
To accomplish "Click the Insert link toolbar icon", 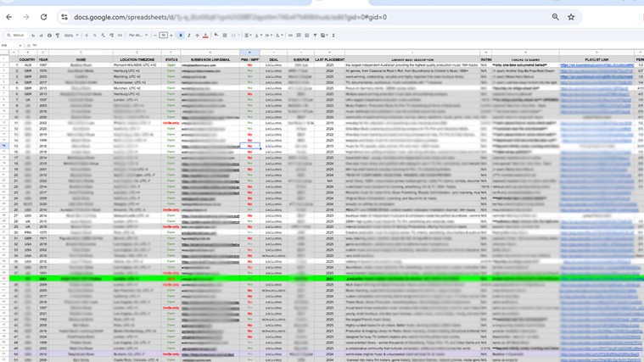I will [x=290, y=36].
